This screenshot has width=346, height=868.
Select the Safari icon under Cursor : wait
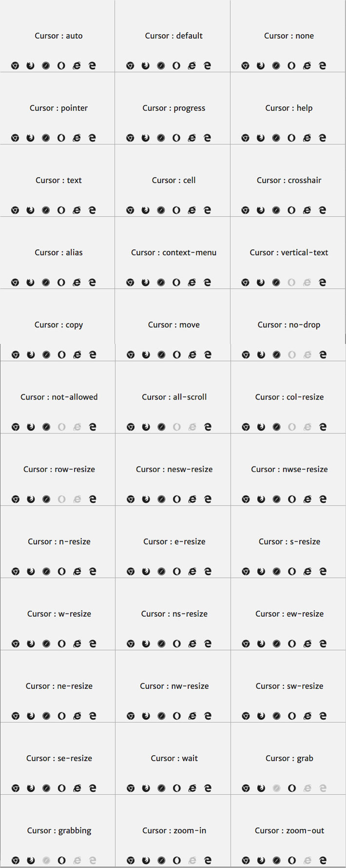(x=161, y=788)
